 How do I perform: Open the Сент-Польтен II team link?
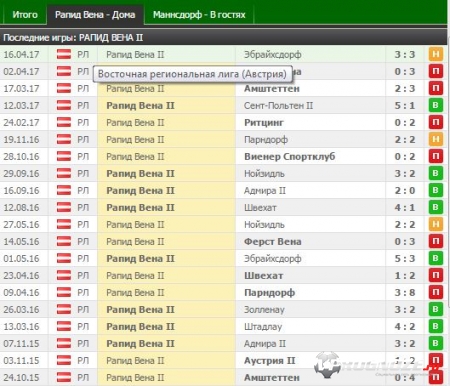click(x=278, y=106)
